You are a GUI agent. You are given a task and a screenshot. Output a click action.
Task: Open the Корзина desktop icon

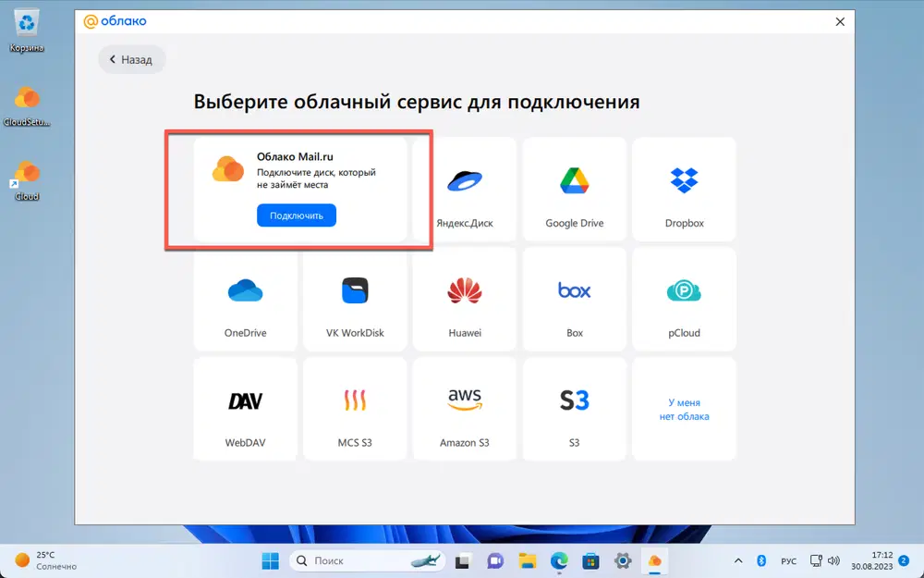[27, 31]
